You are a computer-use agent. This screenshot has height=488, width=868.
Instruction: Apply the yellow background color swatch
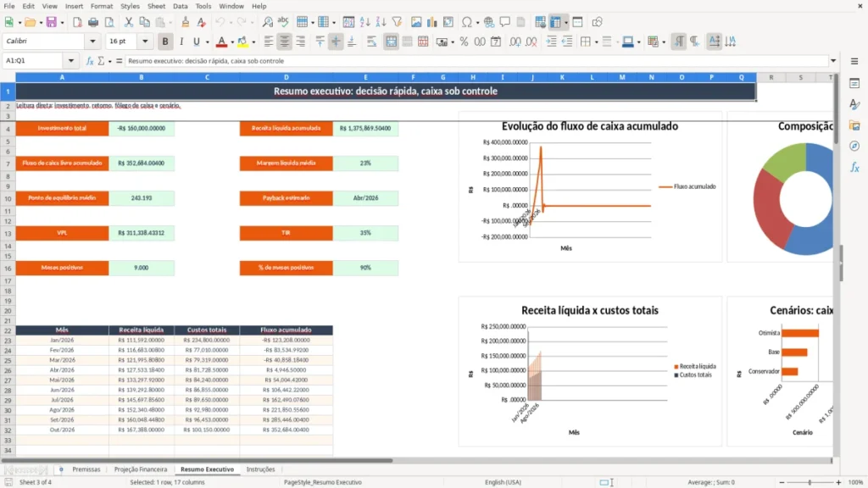tap(242, 42)
